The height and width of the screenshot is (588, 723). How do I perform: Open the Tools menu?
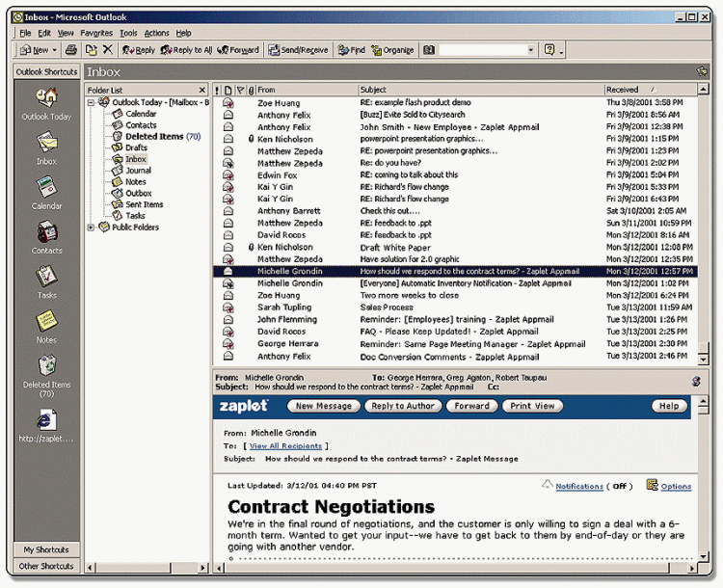pos(128,33)
